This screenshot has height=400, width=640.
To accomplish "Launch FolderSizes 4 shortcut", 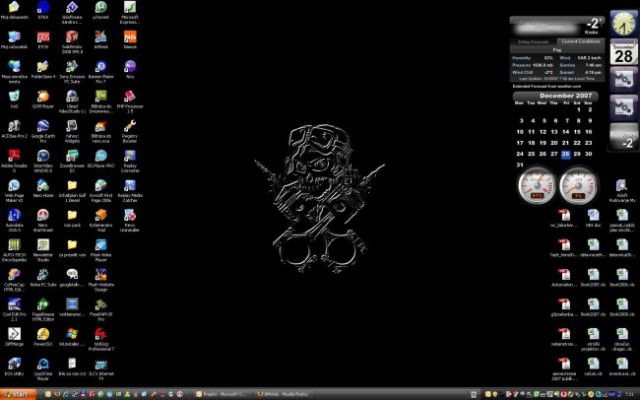I will pyautogui.click(x=43, y=69).
